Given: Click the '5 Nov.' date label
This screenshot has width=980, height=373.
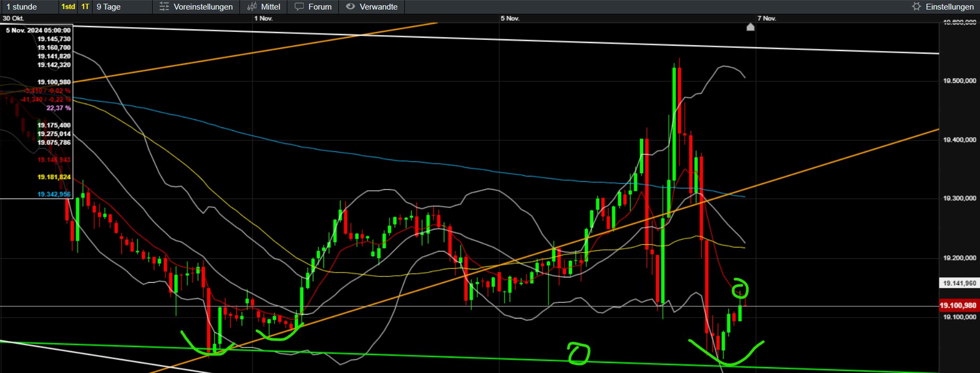Looking at the screenshot, I should click(510, 18).
